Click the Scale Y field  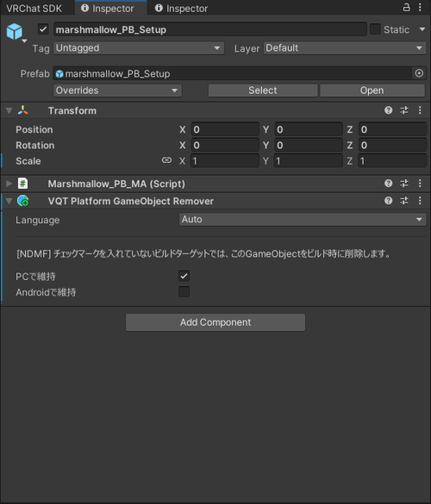[x=308, y=161]
